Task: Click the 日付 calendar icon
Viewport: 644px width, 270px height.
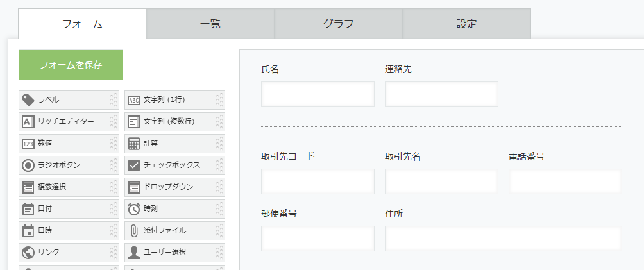Action: (28, 209)
